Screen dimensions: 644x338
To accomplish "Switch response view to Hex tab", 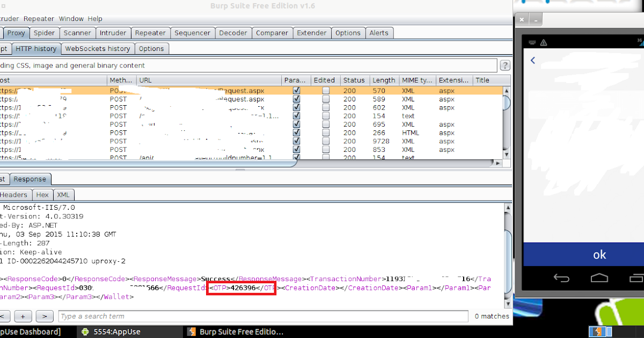I will point(42,195).
